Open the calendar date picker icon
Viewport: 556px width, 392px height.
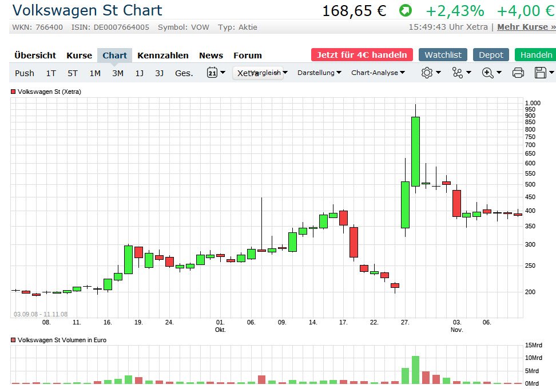(212, 73)
